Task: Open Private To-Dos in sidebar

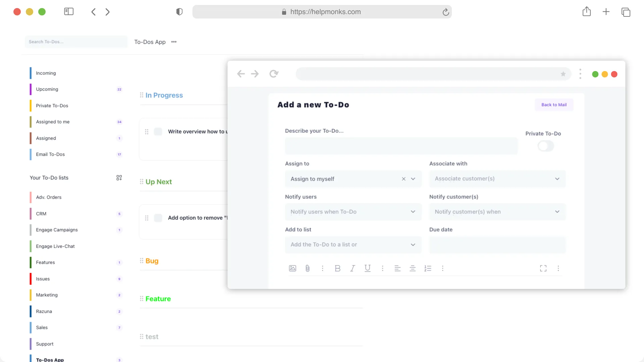Action: pyautogui.click(x=52, y=106)
